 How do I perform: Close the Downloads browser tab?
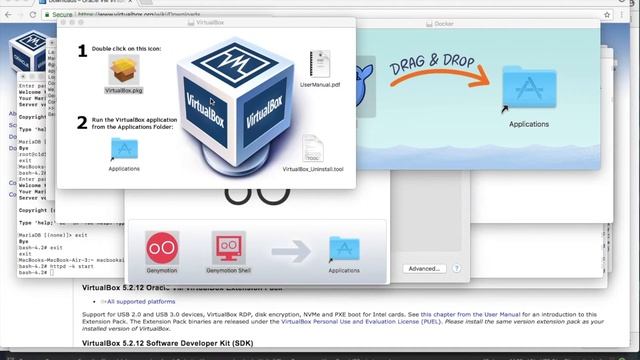click(x=130, y=2)
